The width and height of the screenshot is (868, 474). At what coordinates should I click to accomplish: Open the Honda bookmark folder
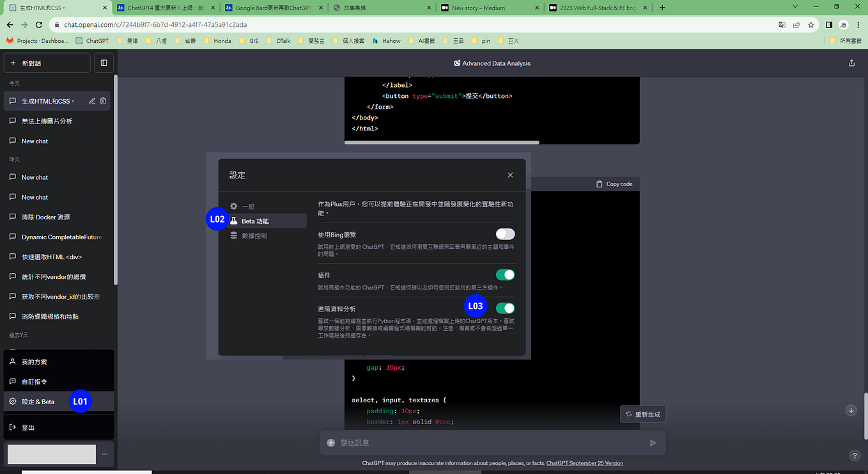(217, 40)
